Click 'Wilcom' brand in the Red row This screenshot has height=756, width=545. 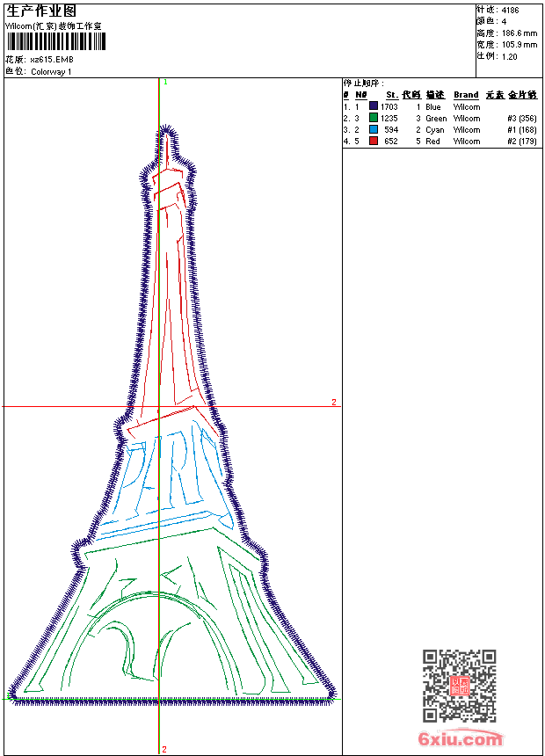467,142
